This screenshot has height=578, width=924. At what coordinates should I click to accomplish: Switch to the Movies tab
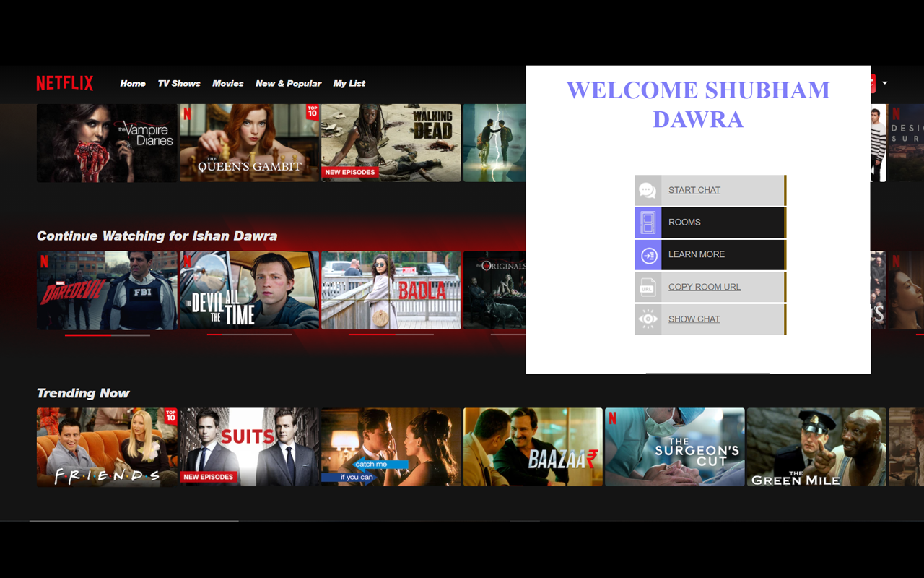227,83
